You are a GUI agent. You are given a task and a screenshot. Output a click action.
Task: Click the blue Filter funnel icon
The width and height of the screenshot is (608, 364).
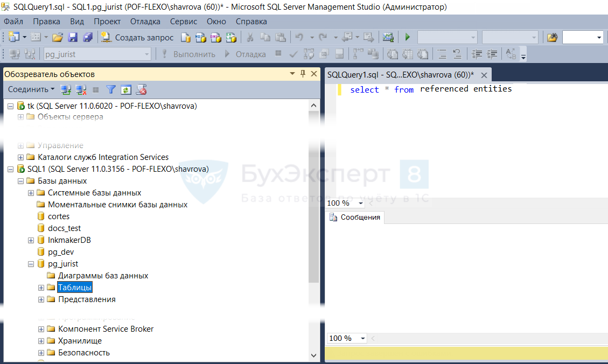click(x=111, y=90)
